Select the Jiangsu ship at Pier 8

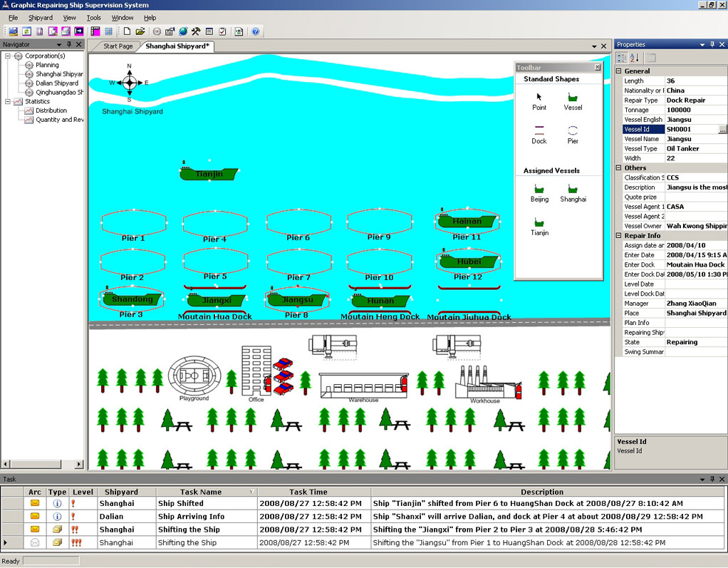click(x=298, y=300)
